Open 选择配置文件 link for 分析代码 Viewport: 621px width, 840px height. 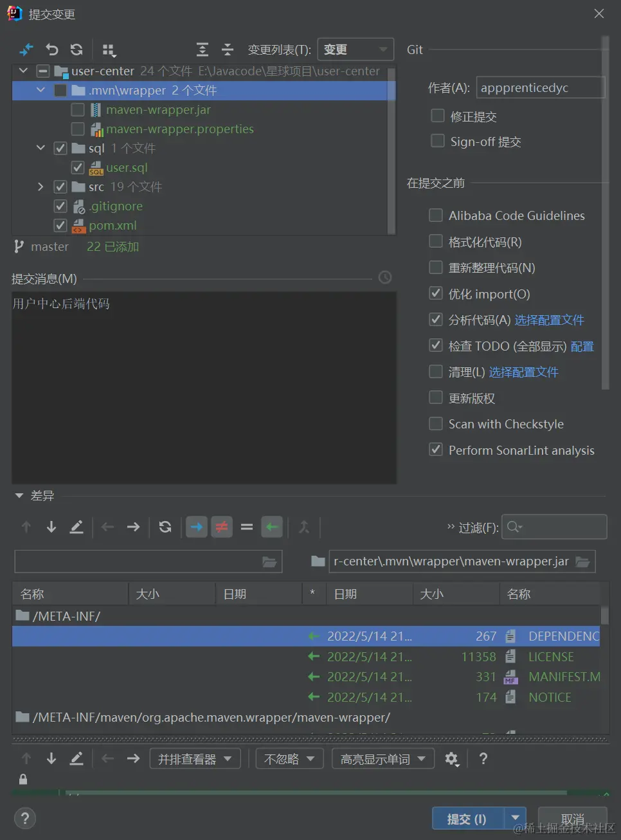(549, 320)
